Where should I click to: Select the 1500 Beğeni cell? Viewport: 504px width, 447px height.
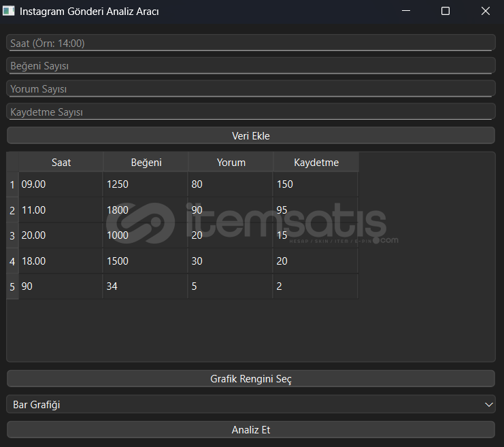pos(146,261)
